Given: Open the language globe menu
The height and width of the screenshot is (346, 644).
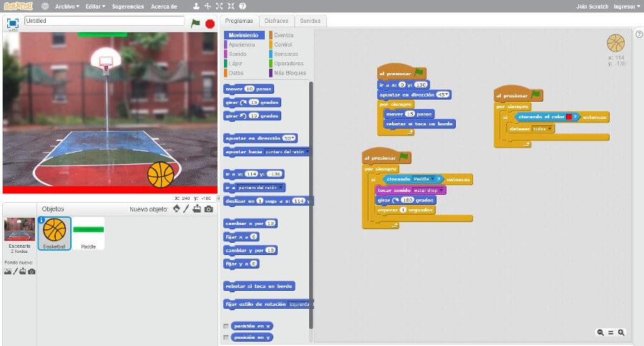Looking at the screenshot, I should click(45, 6).
